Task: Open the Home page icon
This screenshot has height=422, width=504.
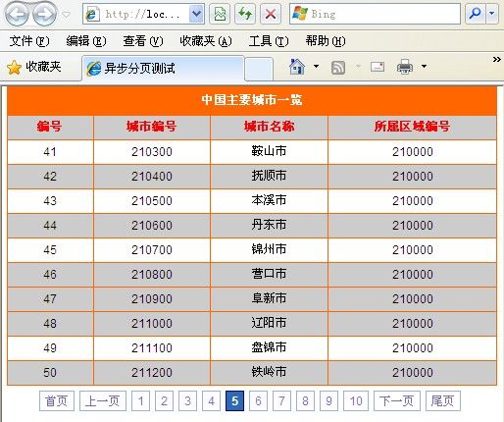Action: click(x=297, y=67)
